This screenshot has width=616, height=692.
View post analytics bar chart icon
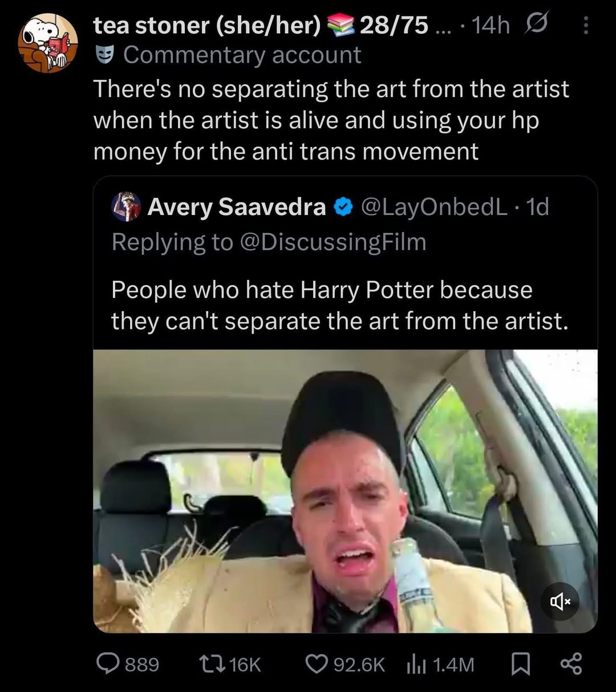click(x=415, y=664)
